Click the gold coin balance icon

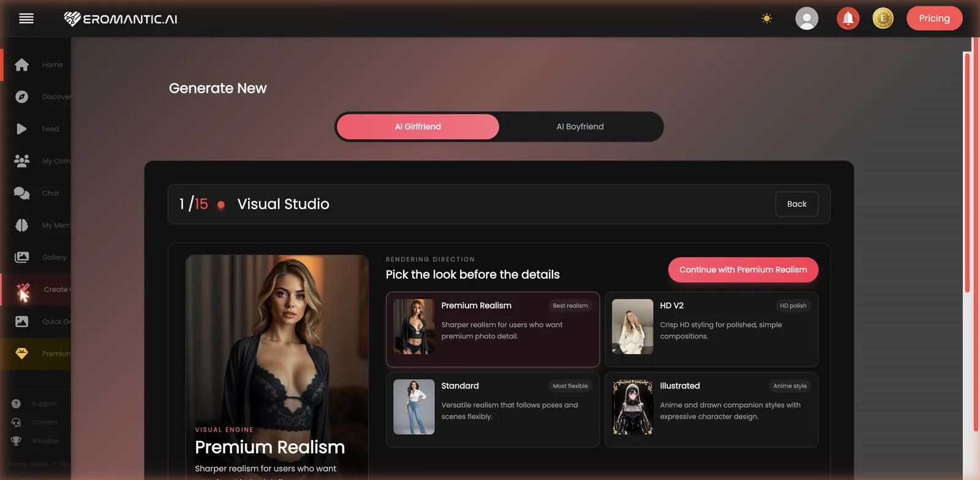[x=883, y=18]
